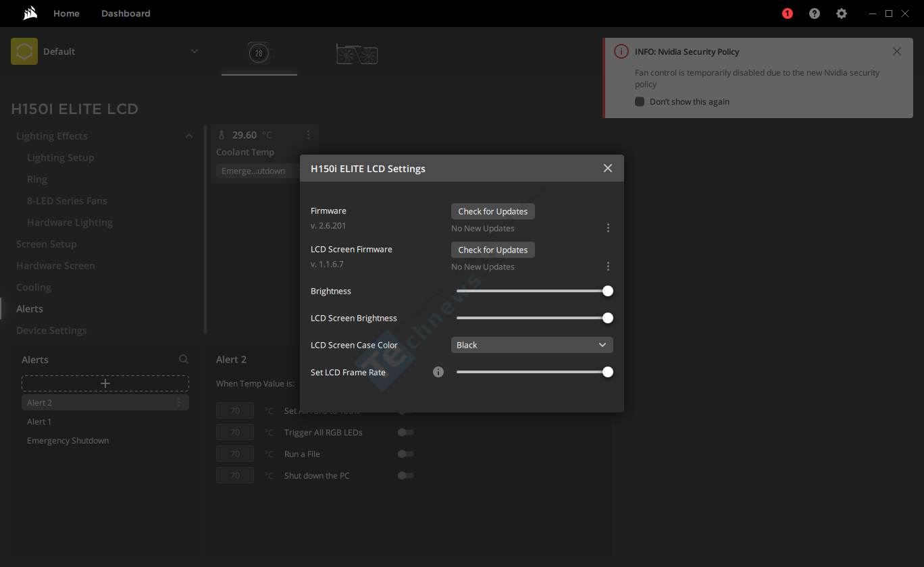The width and height of the screenshot is (924, 567).
Task: Click the Nvidia notification info icon
Action: [621, 52]
